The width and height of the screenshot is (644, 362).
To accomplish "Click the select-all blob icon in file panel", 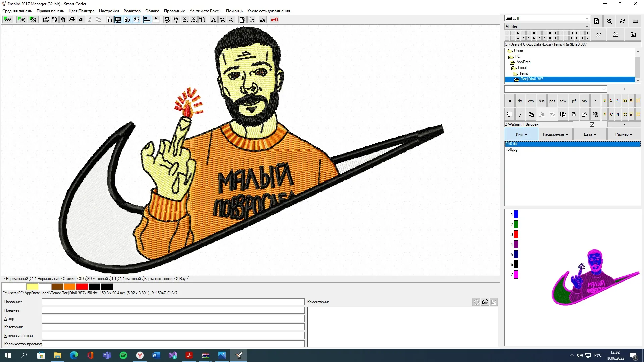I will 509,114.
